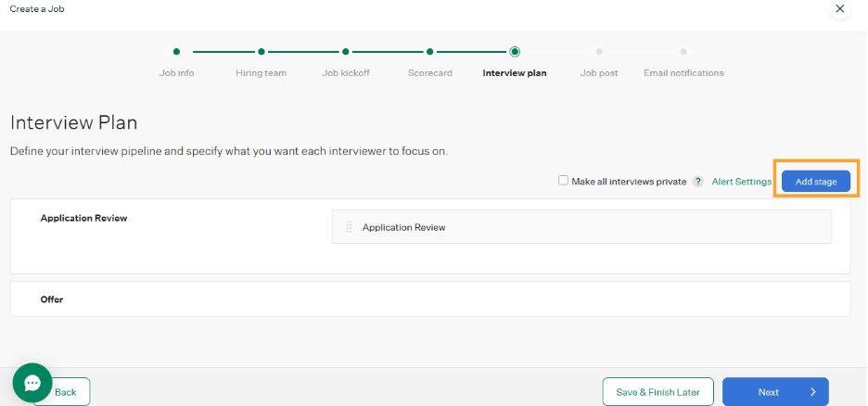
Task: Click the Add stage button
Action: point(816,182)
